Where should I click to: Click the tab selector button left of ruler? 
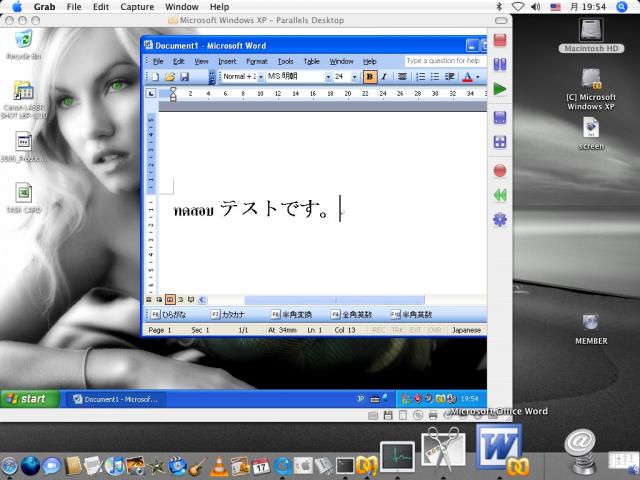[151, 93]
